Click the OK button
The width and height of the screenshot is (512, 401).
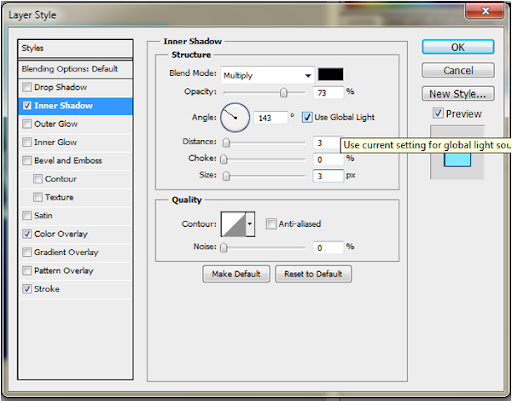(458, 47)
